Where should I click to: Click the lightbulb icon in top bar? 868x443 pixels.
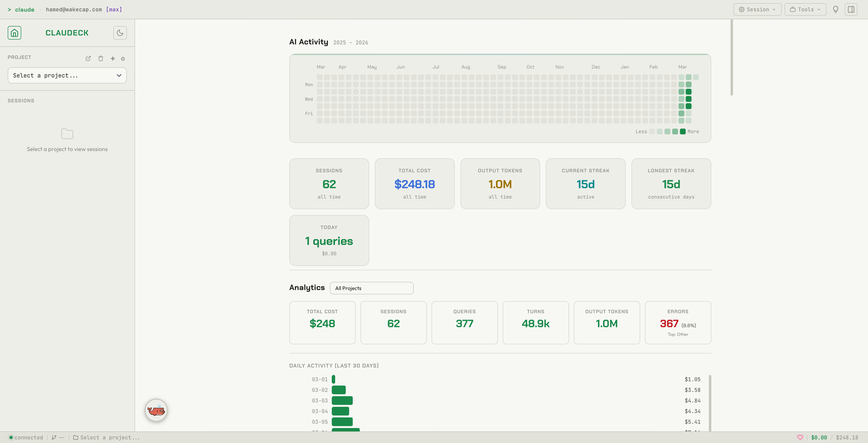[836, 9]
